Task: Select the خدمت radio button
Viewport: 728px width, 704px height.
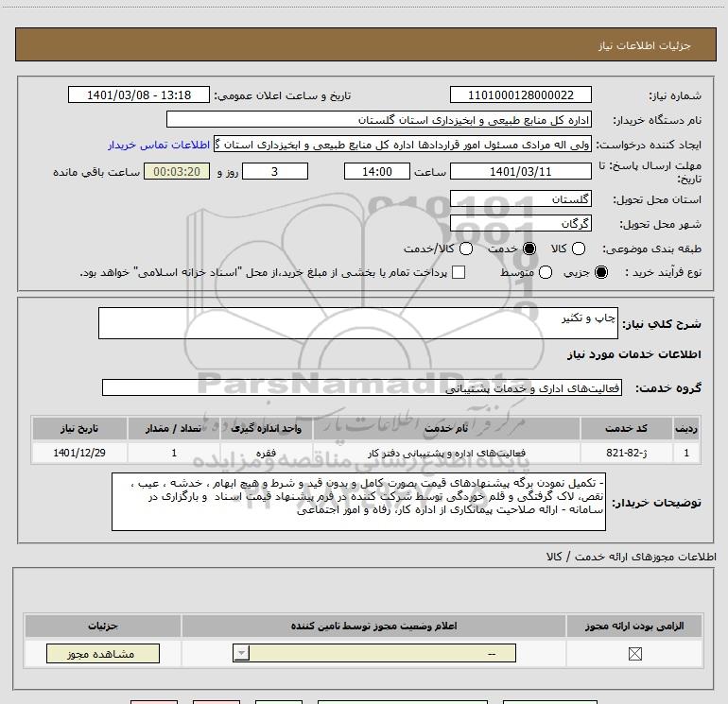Action: tap(529, 249)
